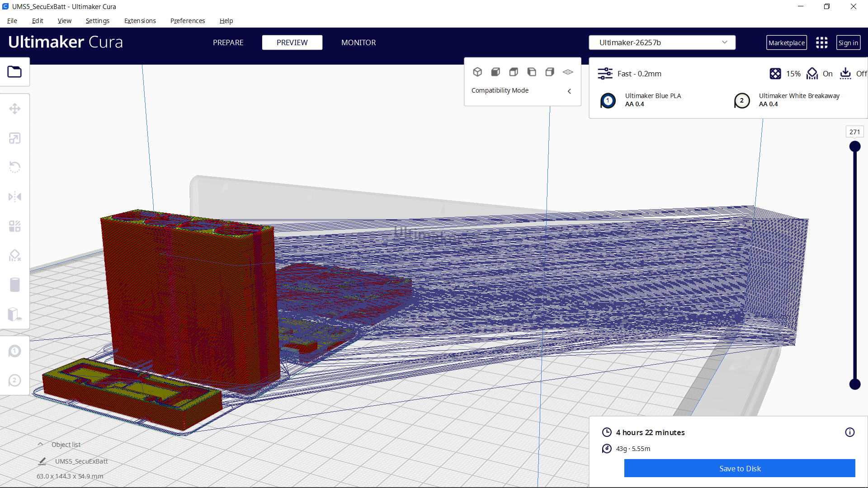Select the Scale tool icon
This screenshot has width=868, height=488.
coord(14,138)
